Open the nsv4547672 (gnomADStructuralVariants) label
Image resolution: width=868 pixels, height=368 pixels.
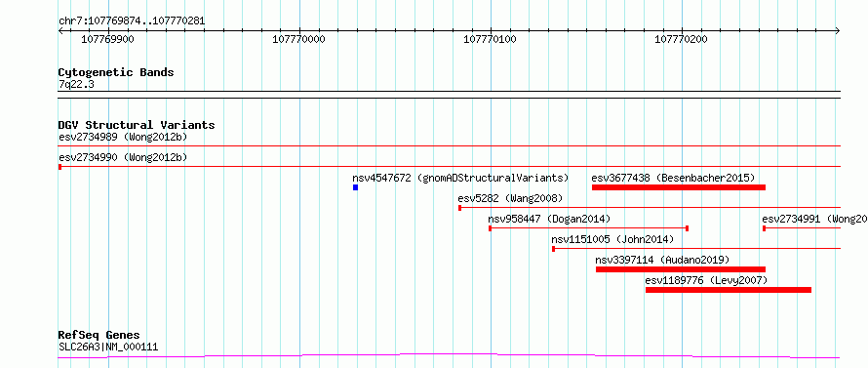(x=460, y=178)
